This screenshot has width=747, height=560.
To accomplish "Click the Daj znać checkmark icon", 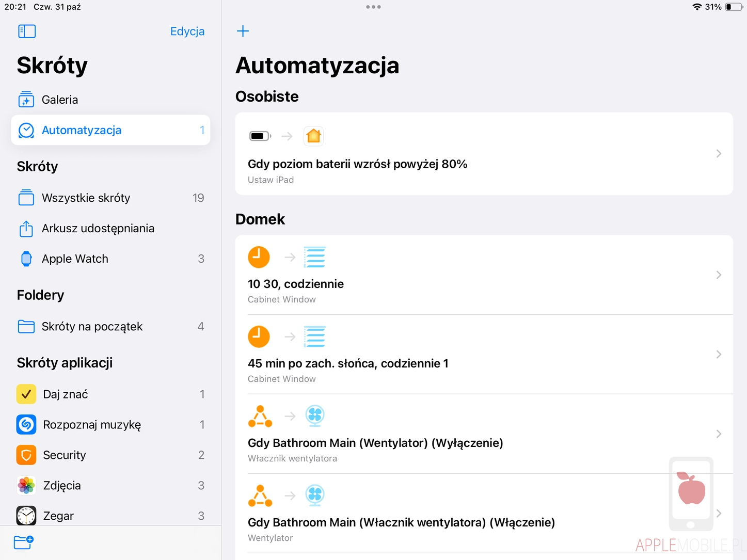I will tap(26, 394).
